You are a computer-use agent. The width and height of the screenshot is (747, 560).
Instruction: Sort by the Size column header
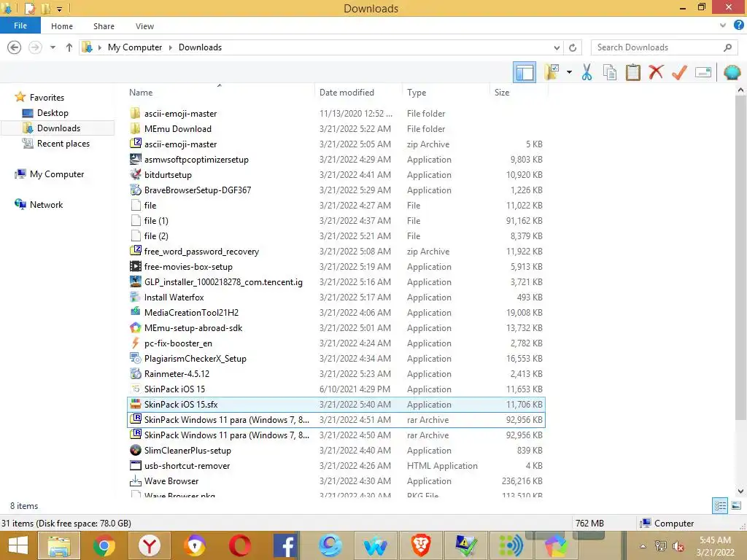502,93
